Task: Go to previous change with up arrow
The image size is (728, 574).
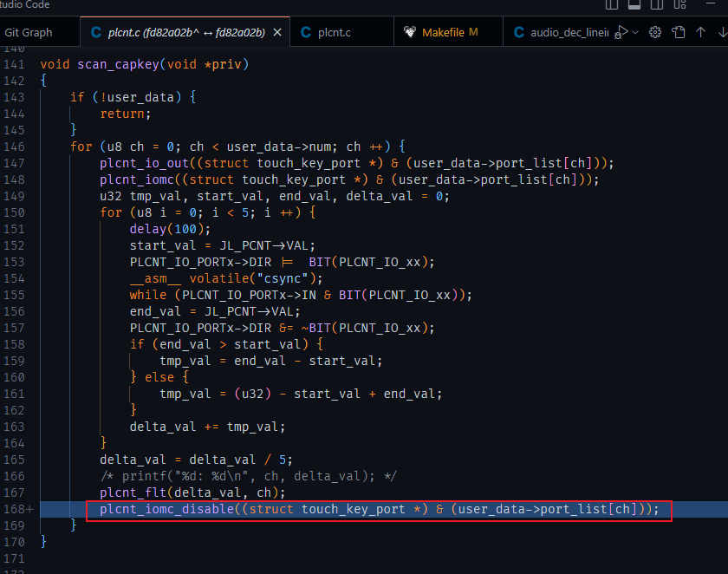Action: point(700,32)
